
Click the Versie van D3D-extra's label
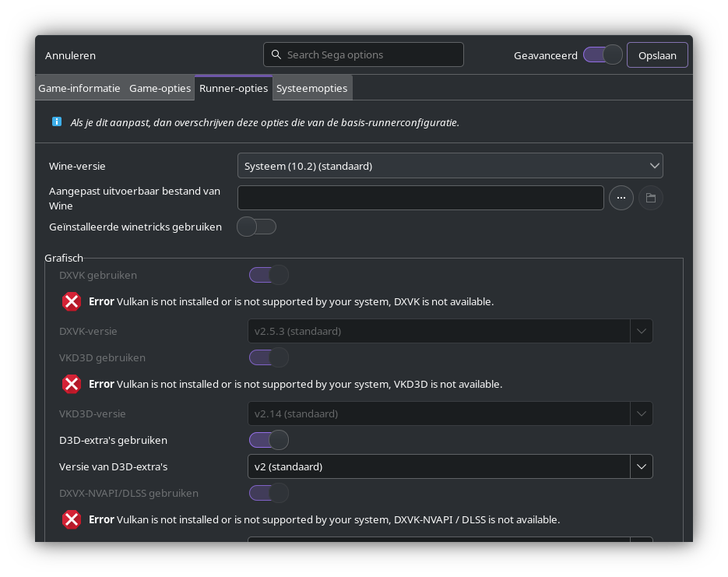pyautogui.click(x=113, y=467)
